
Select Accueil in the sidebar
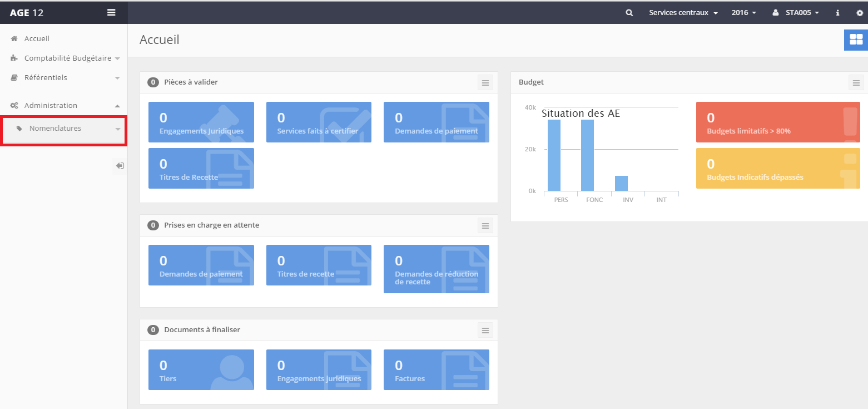pos(37,39)
